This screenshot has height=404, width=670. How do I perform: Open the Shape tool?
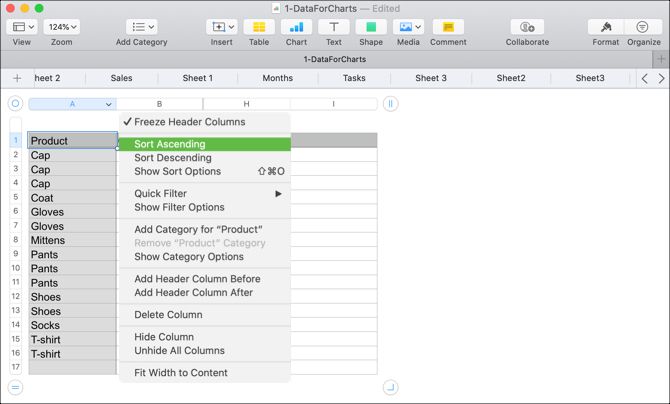371,27
